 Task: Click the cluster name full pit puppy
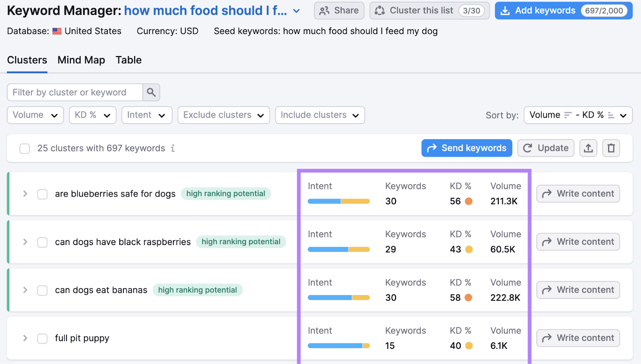[x=82, y=338]
